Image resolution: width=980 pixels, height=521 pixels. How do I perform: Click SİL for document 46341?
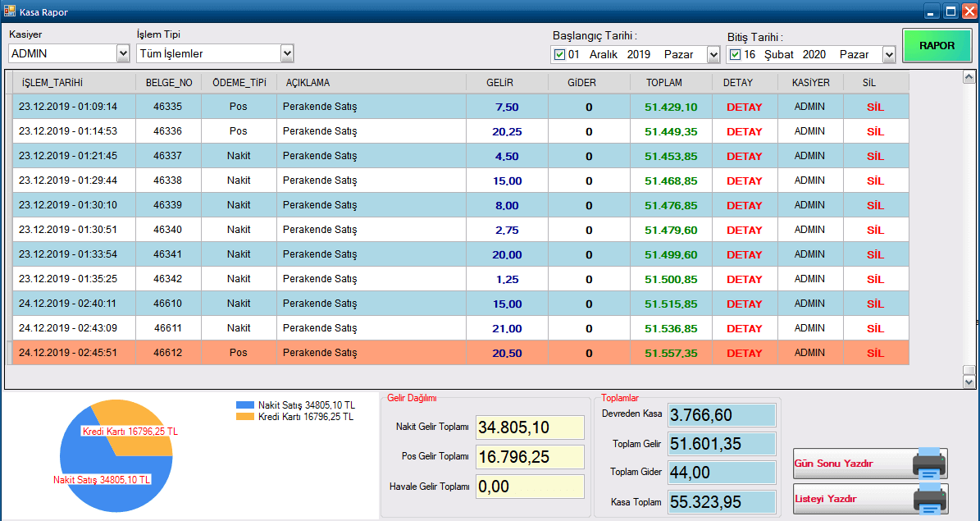coord(876,254)
